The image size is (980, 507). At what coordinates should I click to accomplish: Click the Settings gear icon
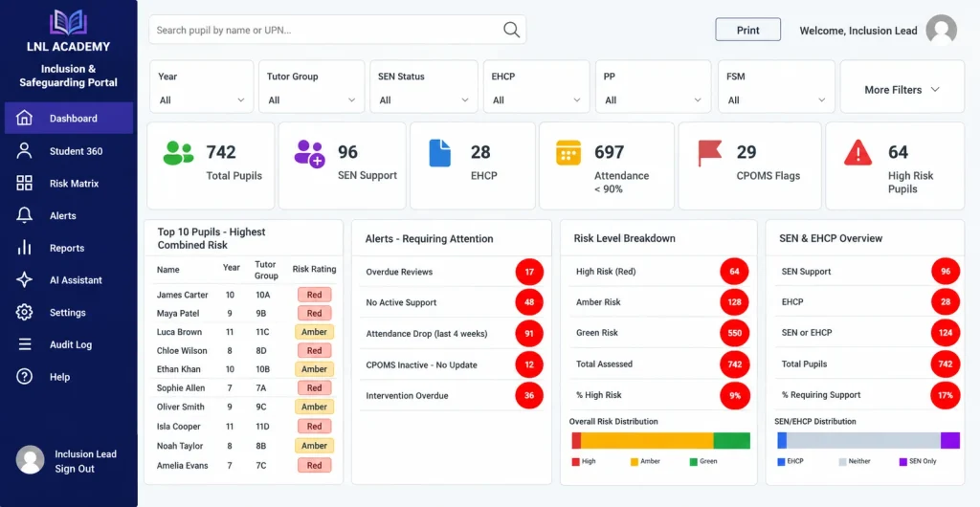click(24, 312)
